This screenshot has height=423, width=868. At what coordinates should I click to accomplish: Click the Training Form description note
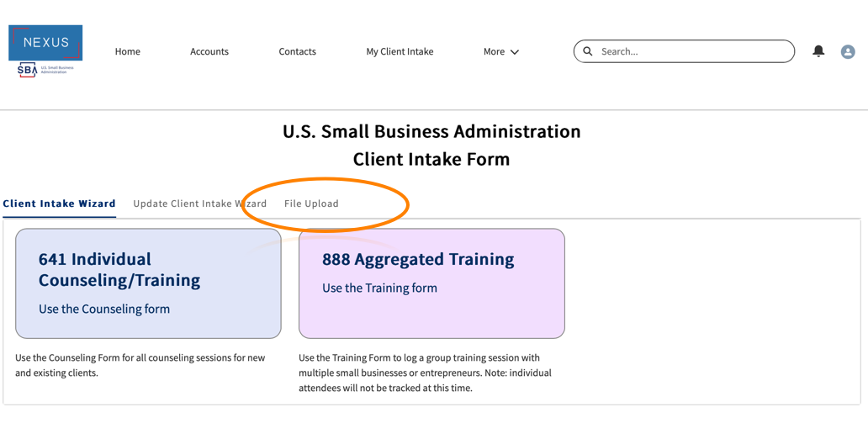pos(425,373)
